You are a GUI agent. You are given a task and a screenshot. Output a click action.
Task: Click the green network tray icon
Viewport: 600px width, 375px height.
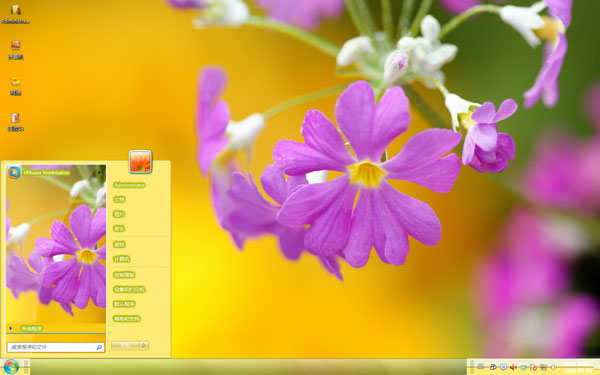click(523, 367)
